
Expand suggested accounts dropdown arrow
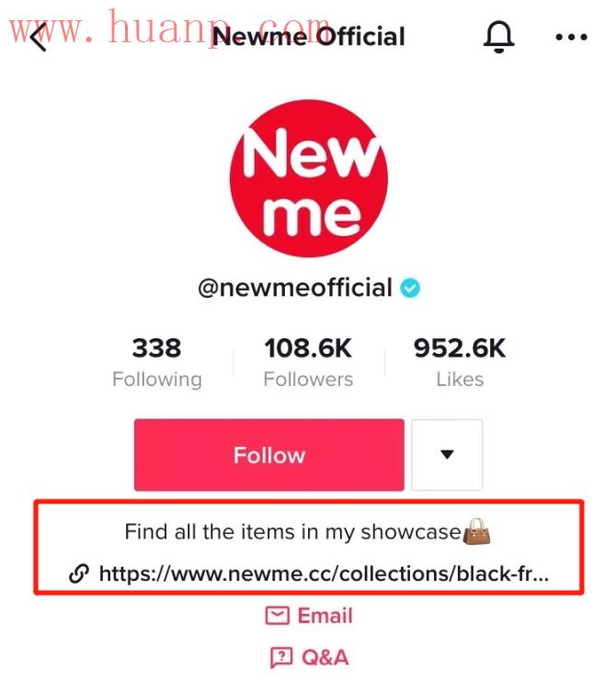pos(447,455)
